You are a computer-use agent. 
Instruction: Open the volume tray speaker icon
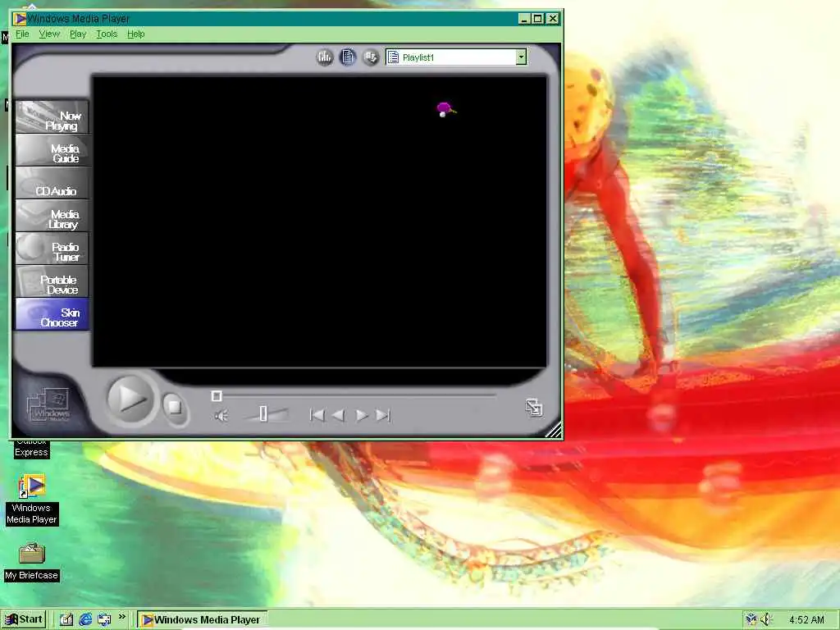click(x=766, y=620)
